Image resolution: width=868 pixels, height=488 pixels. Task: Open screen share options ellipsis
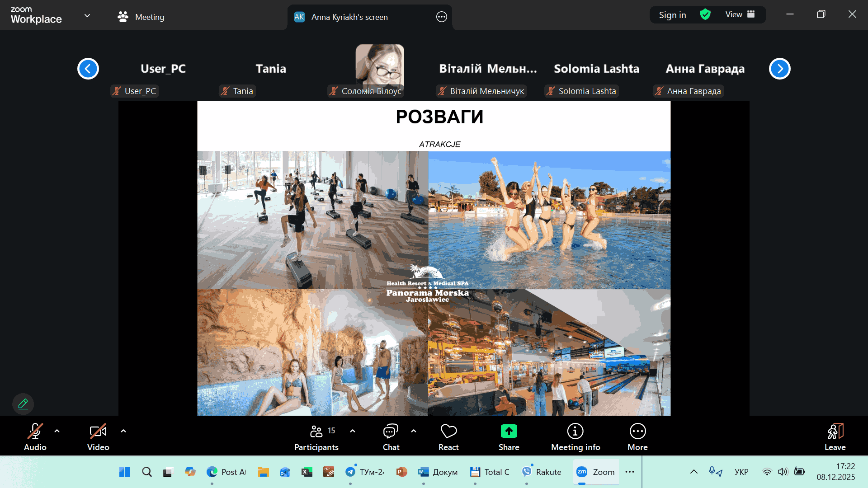(x=441, y=17)
